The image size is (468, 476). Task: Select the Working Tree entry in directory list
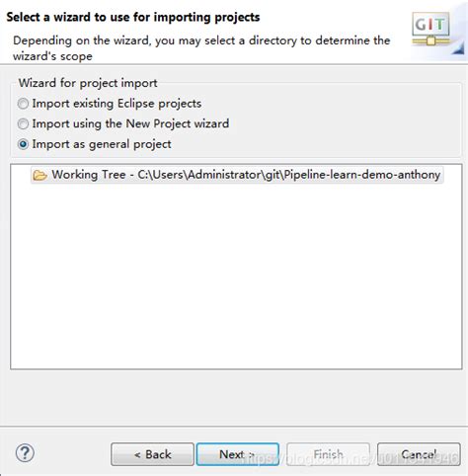pos(237,175)
